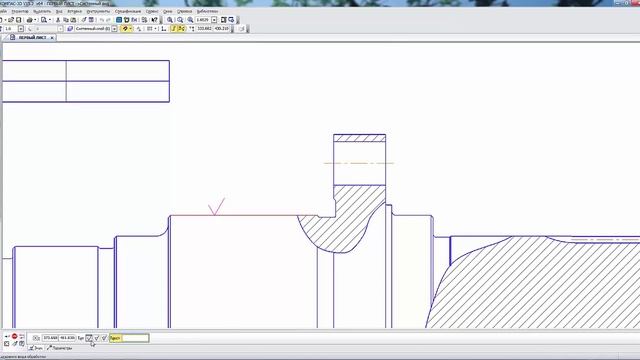
Task: Click the Y coordinate field 400.210
Action: [222, 29]
